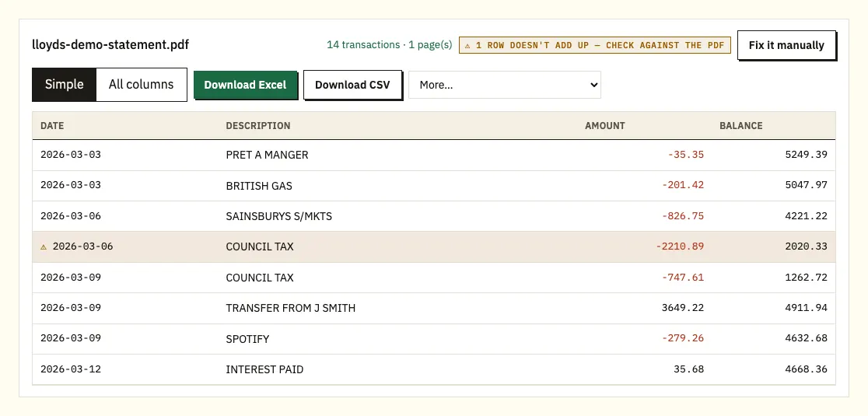The width and height of the screenshot is (868, 416).
Task: Open Fix it manually editor
Action: coord(786,45)
